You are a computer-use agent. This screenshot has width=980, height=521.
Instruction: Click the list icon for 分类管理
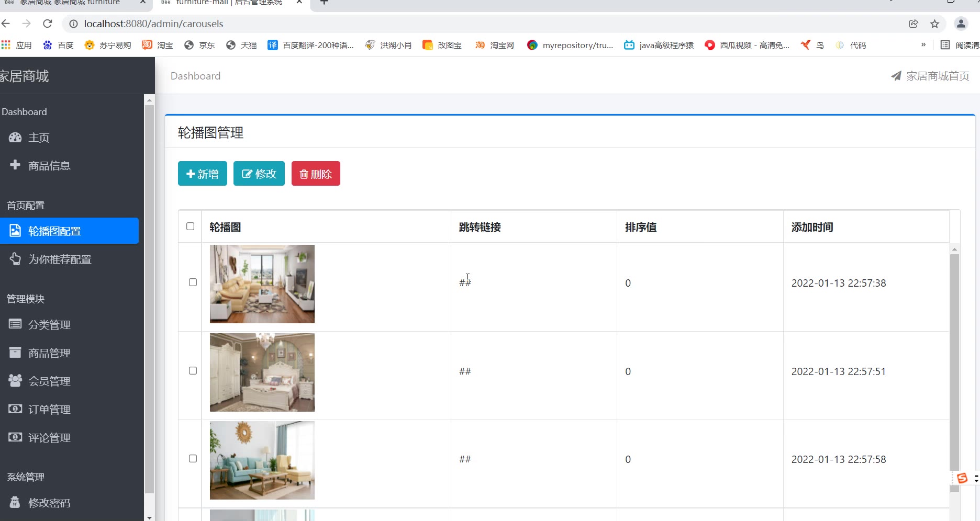(15, 324)
